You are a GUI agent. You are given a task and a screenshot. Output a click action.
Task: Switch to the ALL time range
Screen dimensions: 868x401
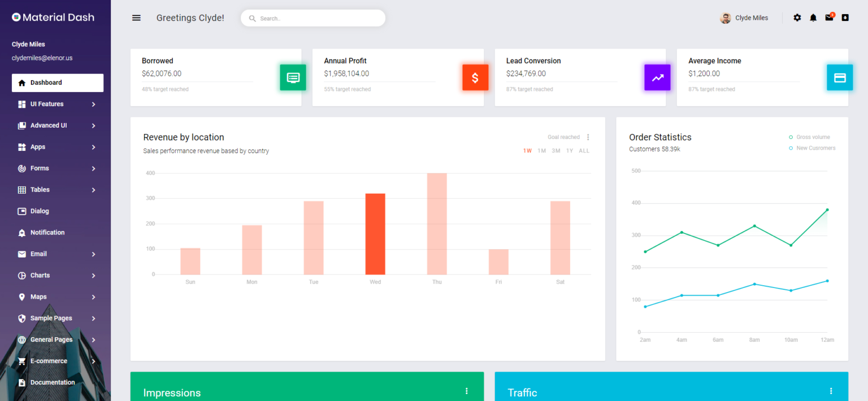tap(584, 150)
